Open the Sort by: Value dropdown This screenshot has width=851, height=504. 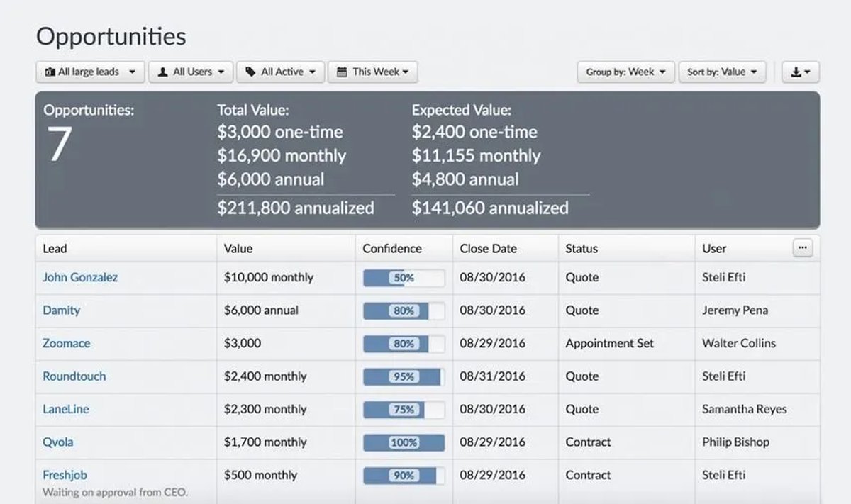tap(722, 72)
